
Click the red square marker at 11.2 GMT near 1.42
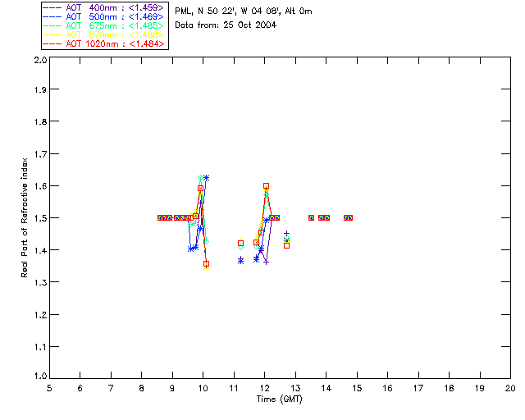tap(240, 243)
